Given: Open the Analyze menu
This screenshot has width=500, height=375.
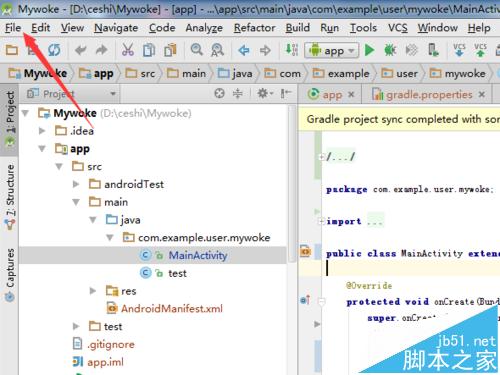Looking at the screenshot, I should pos(204,28).
